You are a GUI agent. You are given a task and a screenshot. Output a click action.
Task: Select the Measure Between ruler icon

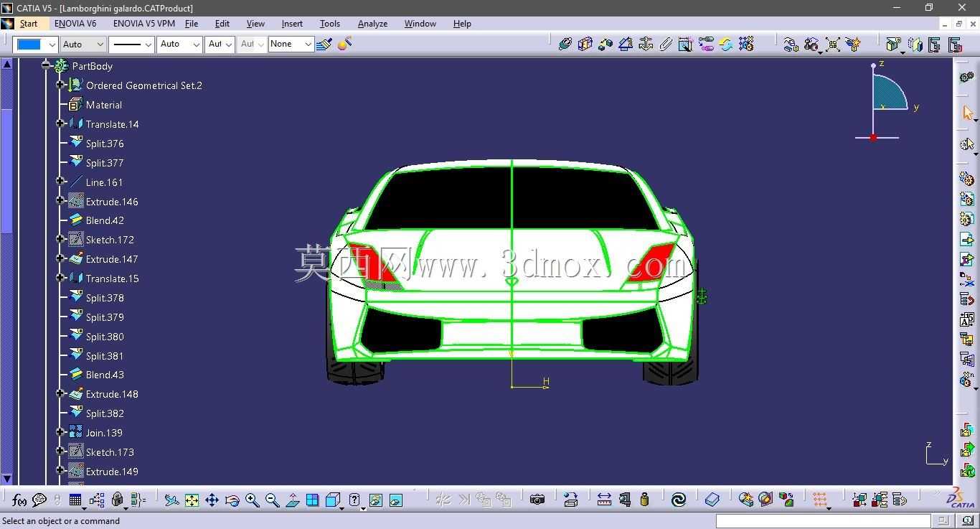(x=604, y=500)
